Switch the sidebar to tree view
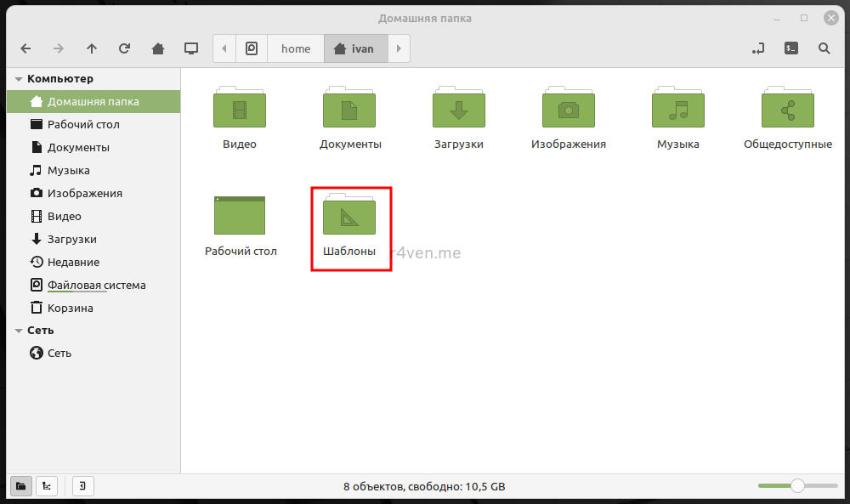The height and width of the screenshot is (504, 850). pos(48,486)
